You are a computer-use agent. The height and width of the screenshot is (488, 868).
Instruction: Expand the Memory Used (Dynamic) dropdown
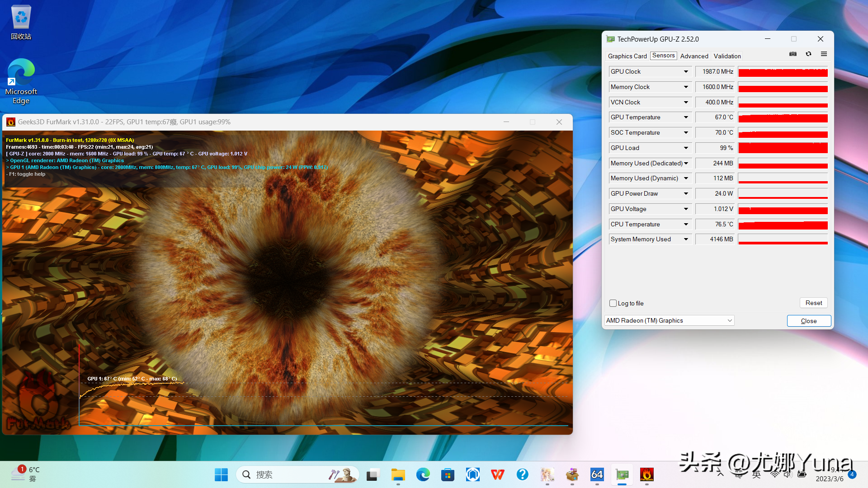[x=686, y=178]
